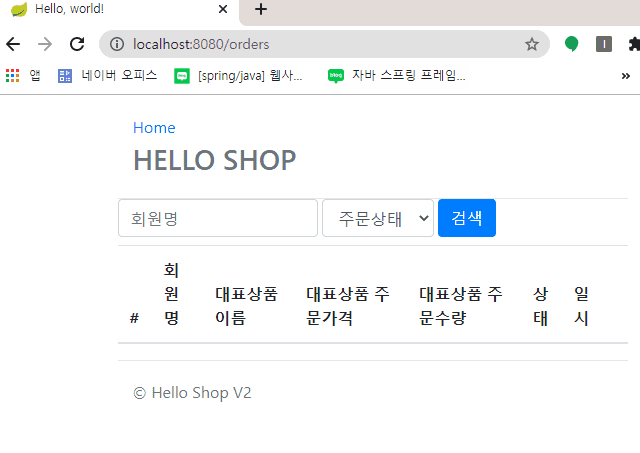Click the browser back arrow

click(x=13, y=44)
